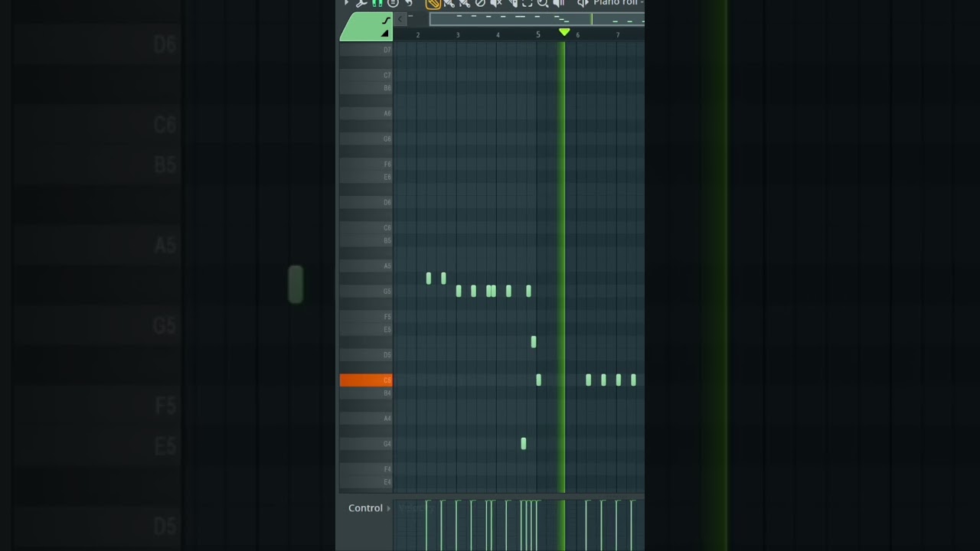980x551 pixels.
Task: Select the first C5 note after bar 6
Action: (x=588, y=380)
